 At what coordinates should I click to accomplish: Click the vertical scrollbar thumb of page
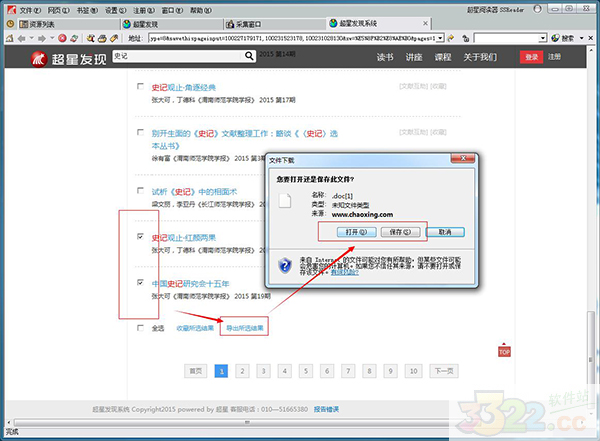[x=590, y=361]
